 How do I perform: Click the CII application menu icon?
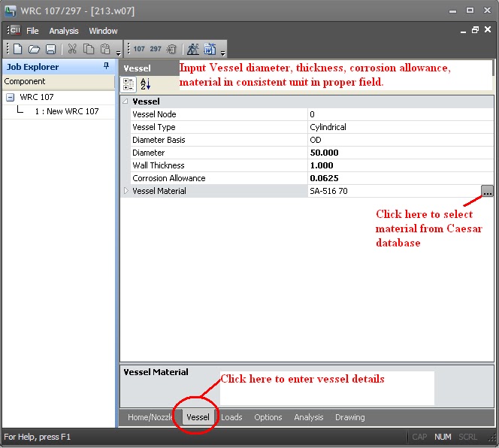pos(14,30)
